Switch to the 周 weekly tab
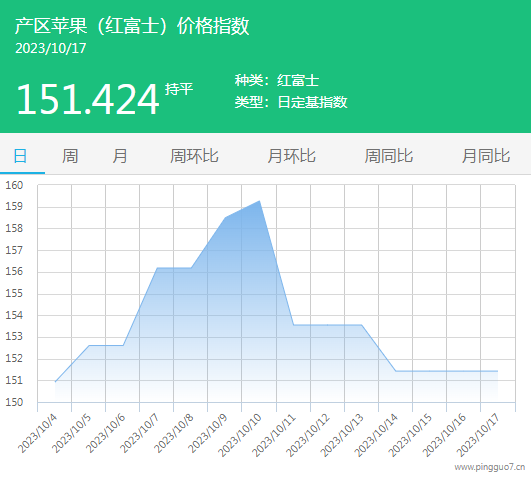 [x=70, y=156]
